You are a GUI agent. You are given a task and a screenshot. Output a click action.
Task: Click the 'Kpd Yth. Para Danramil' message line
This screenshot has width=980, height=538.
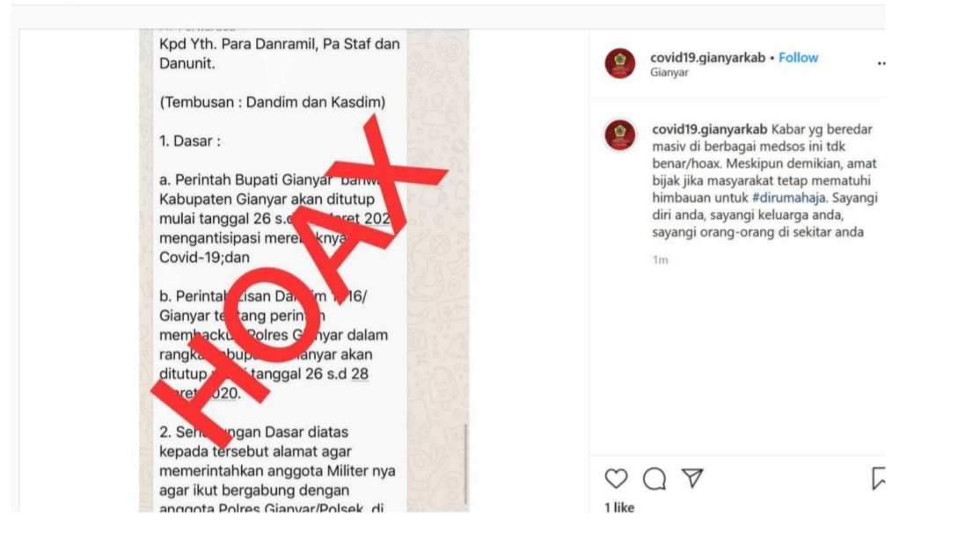pos(280,53)
